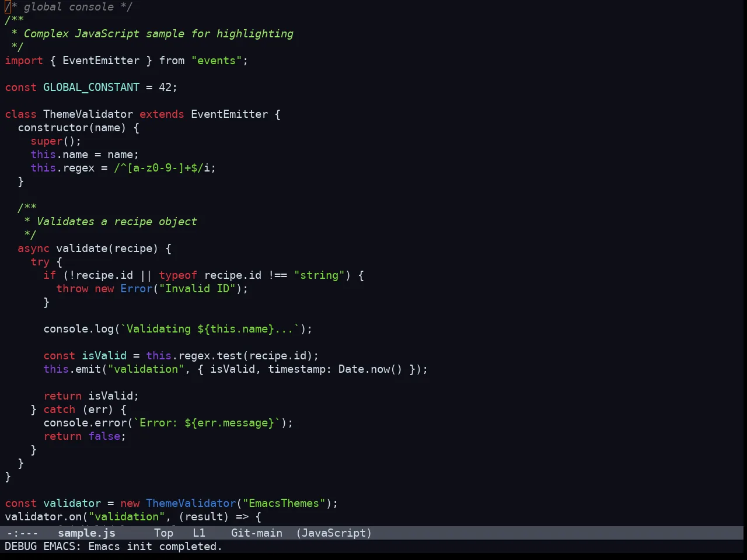Click the "EmacsThemes" string argument

point(284,503)
